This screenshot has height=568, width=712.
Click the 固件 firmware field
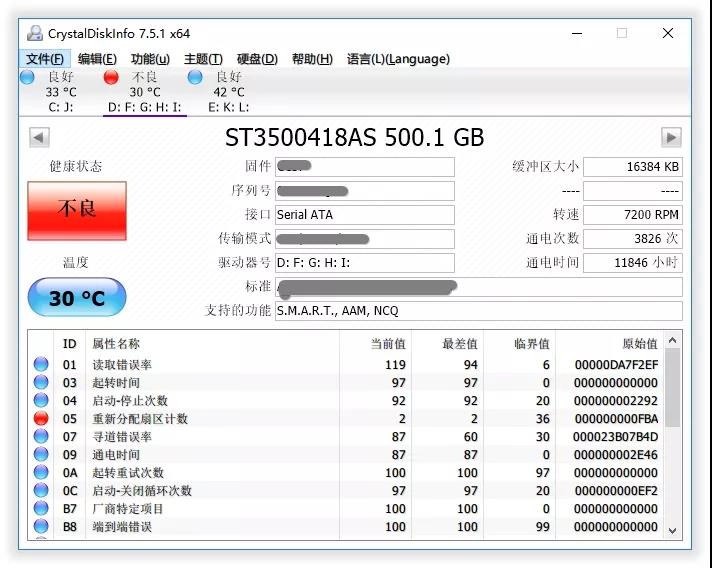click(x=365, y=167)
